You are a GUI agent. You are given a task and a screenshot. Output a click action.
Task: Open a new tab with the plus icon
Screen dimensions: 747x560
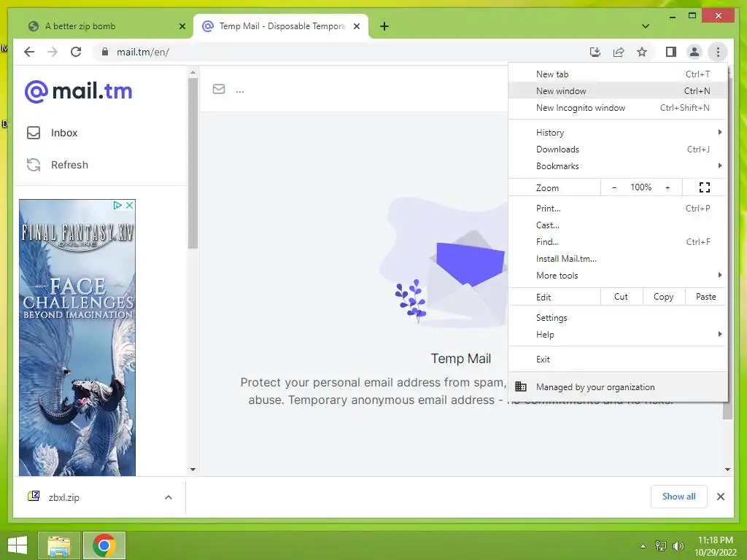[x=384, y=26]
